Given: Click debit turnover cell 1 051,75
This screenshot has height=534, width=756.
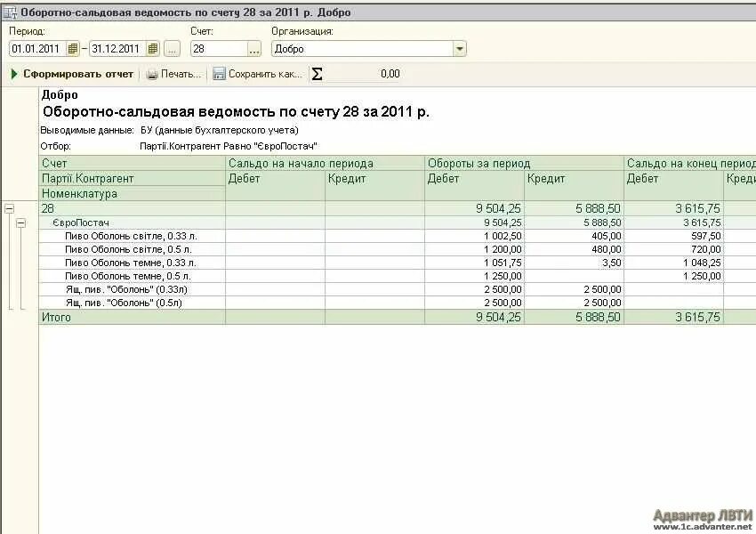Looking at the screenshot, I should tap(474, 263).
